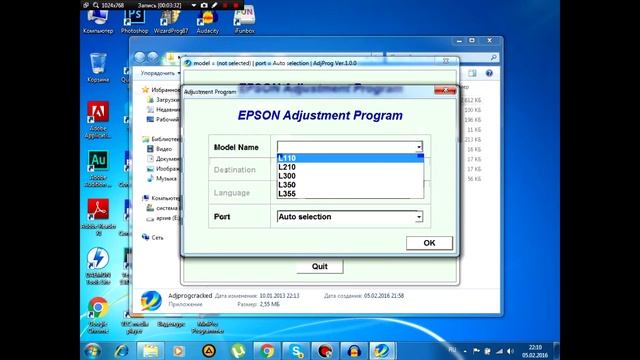The width and height of the screenshot is (640, 360).
Task: Open Документы library in Explorer sidebar
Action: point(163,159)
